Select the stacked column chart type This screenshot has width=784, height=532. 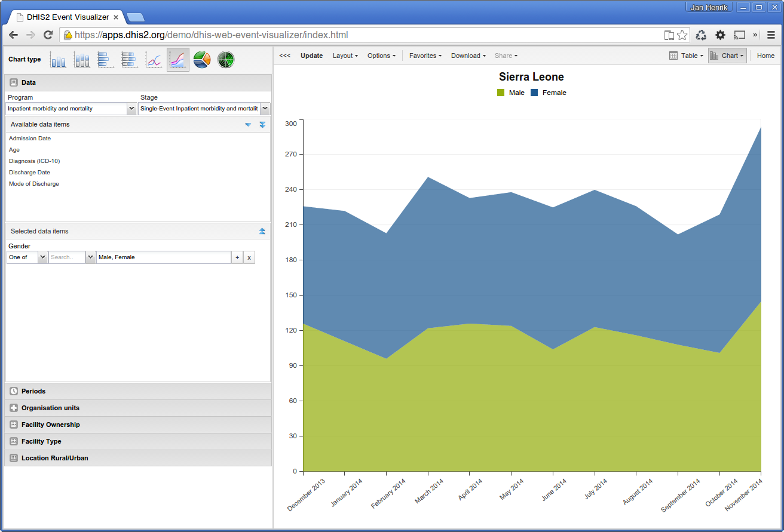coord(82,60)
